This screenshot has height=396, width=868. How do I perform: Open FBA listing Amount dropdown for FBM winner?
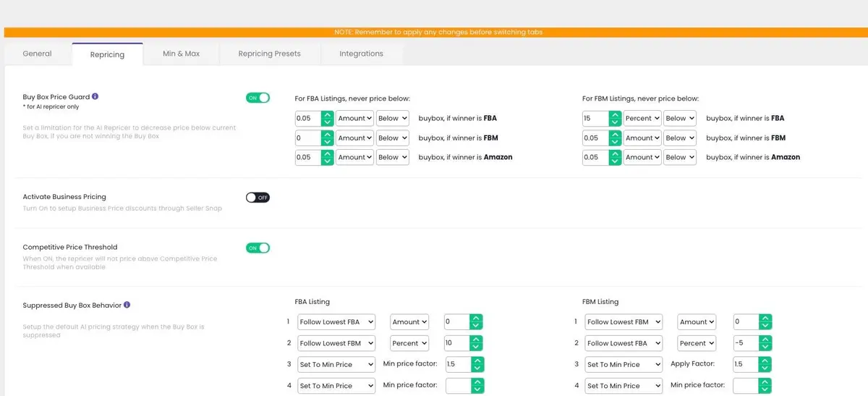354,138
